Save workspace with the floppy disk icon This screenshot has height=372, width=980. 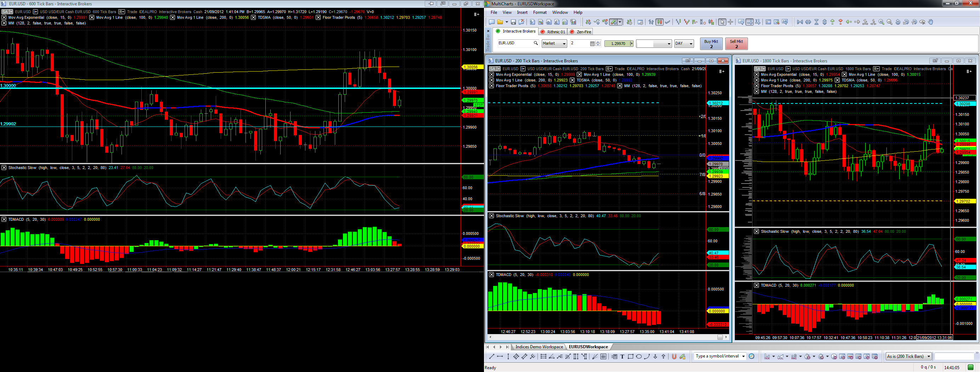(x=513, y=22)
